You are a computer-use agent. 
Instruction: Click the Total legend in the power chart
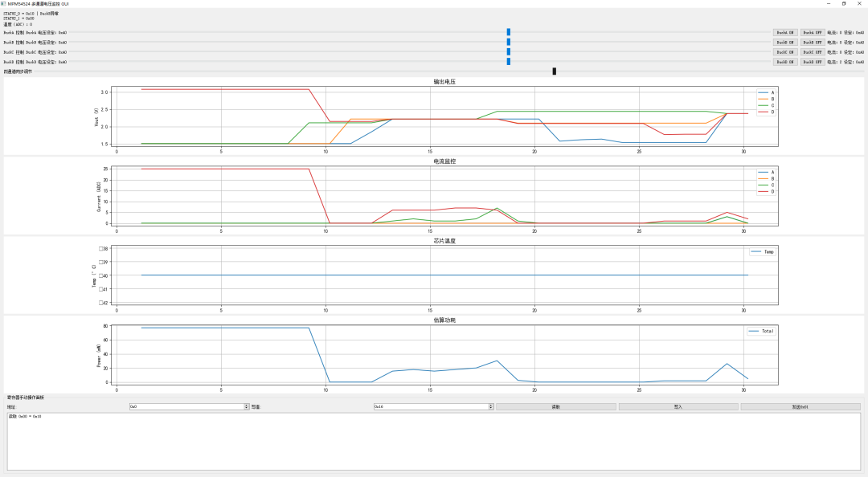click(x=760, y=332)
